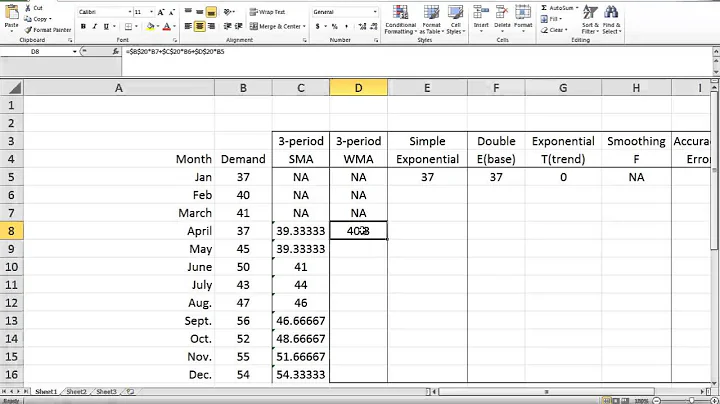Open the Calibri font name dropdown
720x404 pixels.
tap(130, 12)
